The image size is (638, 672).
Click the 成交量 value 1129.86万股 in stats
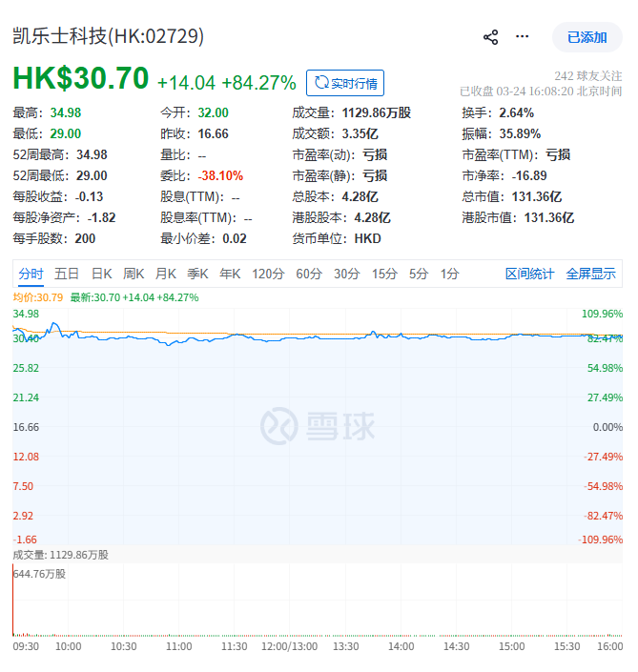pyautogui.click(x=377, y=112)
